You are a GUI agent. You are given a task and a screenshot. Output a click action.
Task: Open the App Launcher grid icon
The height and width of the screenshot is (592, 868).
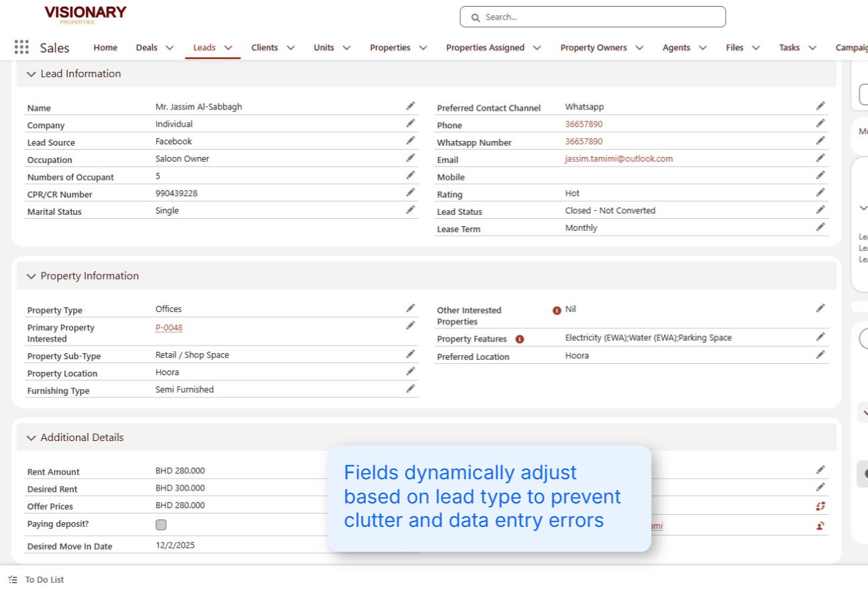[x=21, y=47]
